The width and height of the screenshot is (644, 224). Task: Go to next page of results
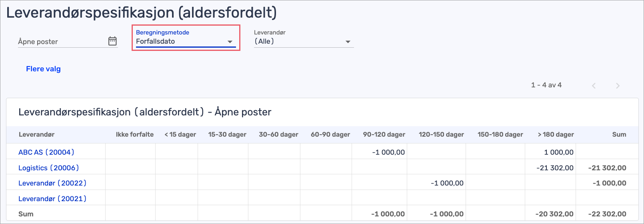tap(618, 85)
